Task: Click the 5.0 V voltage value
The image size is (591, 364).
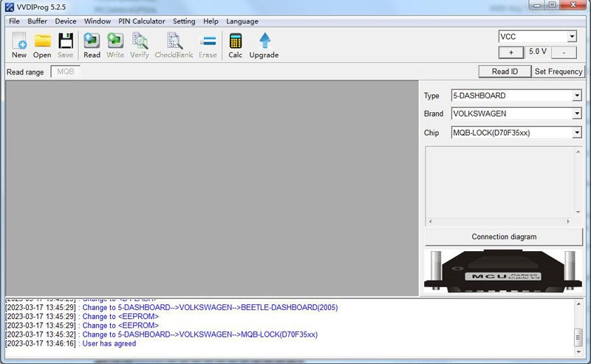Action: (538, 51)
